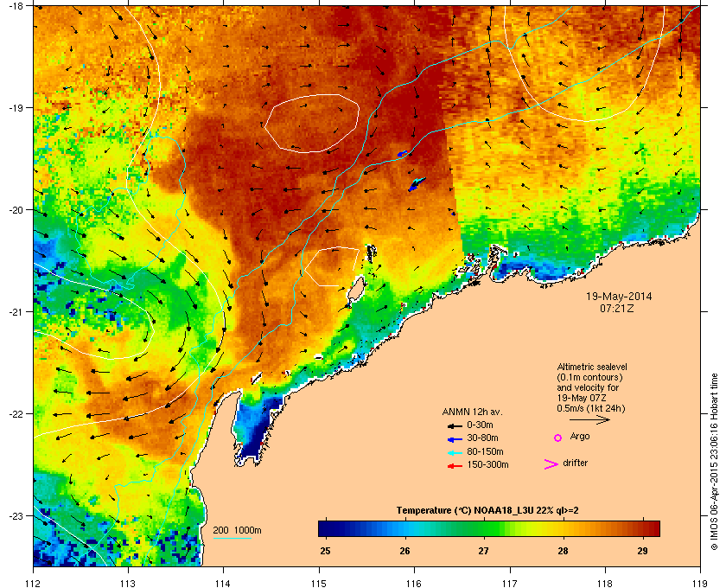Click the dark blue 25°C end of colorbar
This screenshot has height=588, width=726.
point(324,528)
